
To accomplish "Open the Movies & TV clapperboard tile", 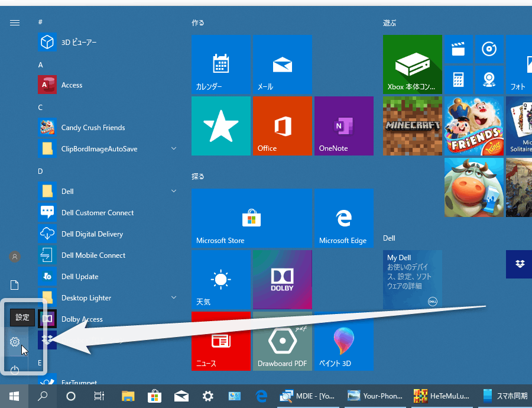I will (458, 49).
